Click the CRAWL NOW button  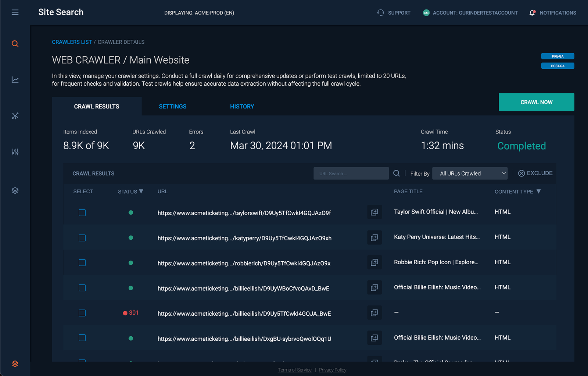(537, 102)
